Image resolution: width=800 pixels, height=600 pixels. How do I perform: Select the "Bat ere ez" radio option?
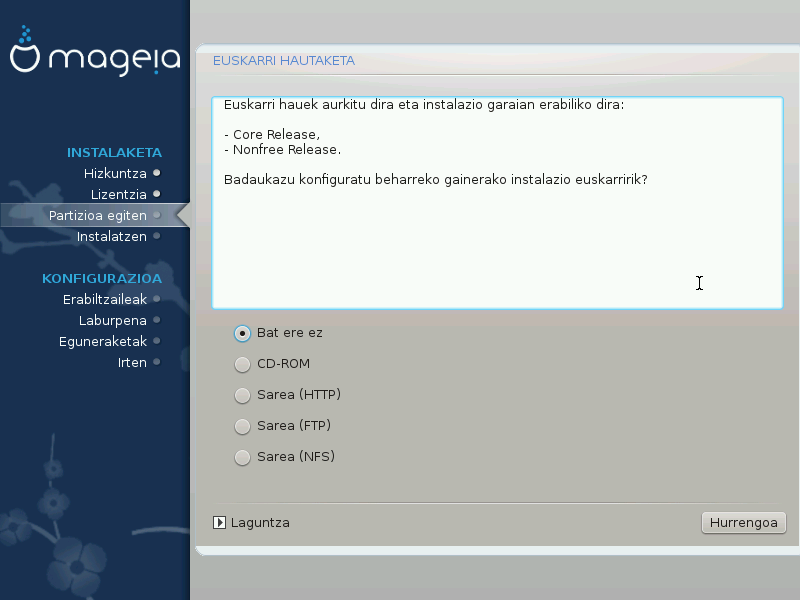point(242,333)
